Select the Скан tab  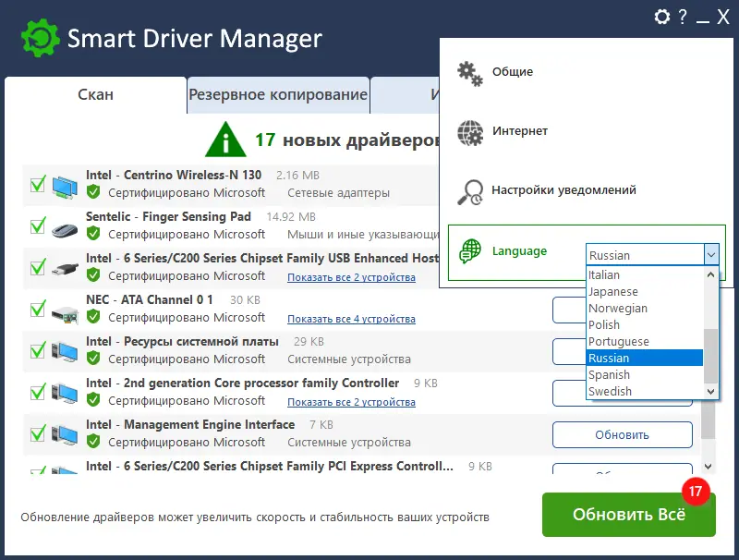96,95
